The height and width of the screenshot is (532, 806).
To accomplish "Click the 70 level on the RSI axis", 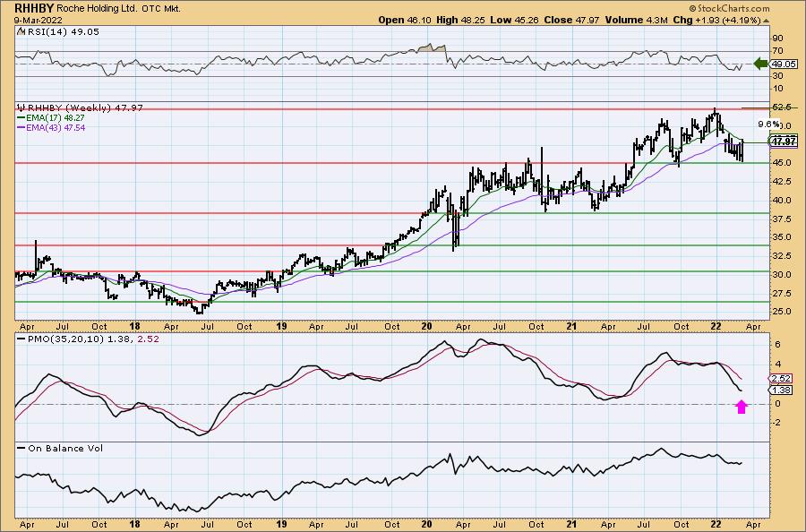I will click(x=777, y=51).
